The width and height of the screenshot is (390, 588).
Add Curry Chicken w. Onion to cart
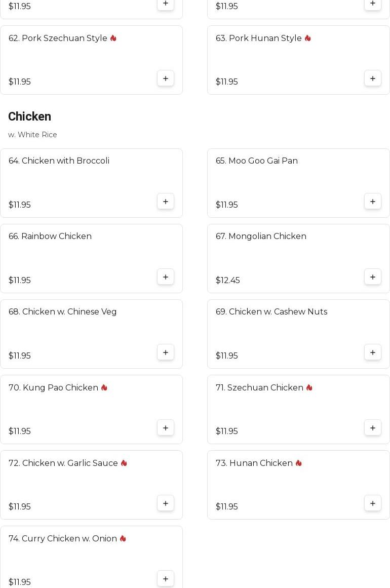166,579
